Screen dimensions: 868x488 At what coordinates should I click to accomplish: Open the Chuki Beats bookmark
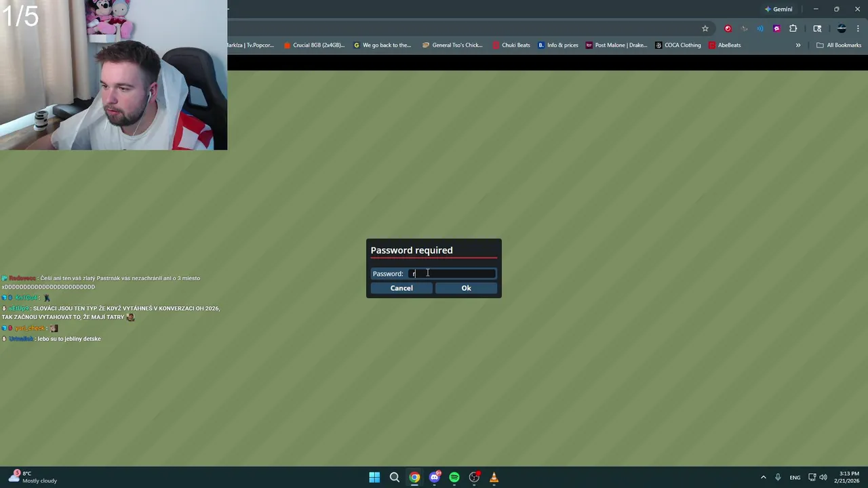(x=511, y=45)
